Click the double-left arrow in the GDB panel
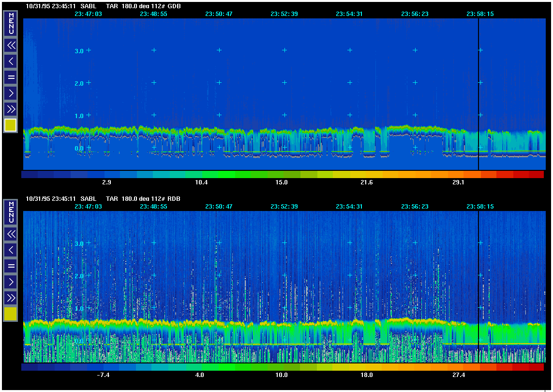 (x=11, y=45)
